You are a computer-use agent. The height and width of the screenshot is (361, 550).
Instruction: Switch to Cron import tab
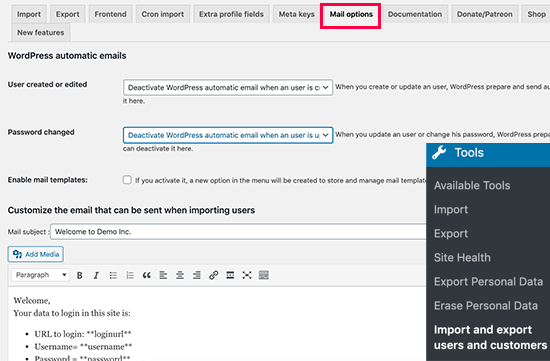[x=163, y=14]
